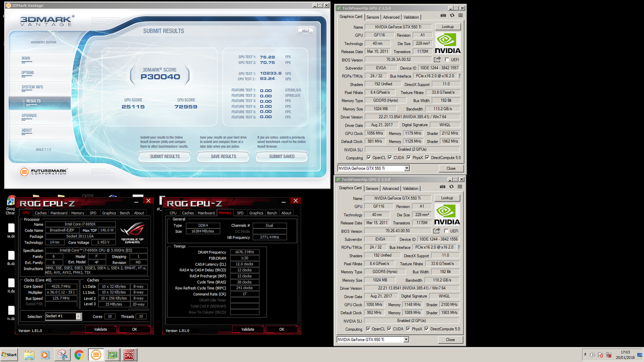Click Close in the lower GPU-Z window
The width and height of the screenshot is (644, 362).
pyautogui.click(x=450, y=340)
